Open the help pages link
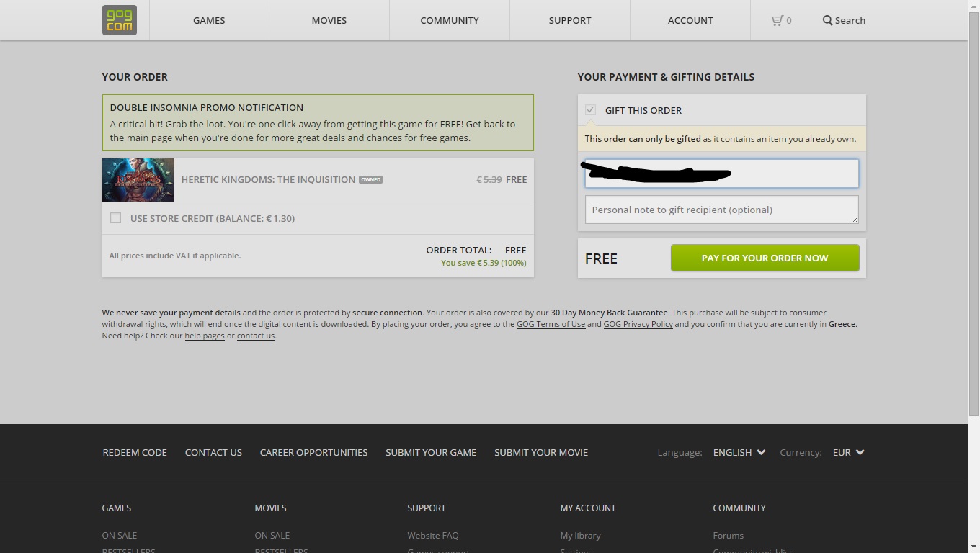The width and height of the screenshot is (980, 553). [205, 336]
